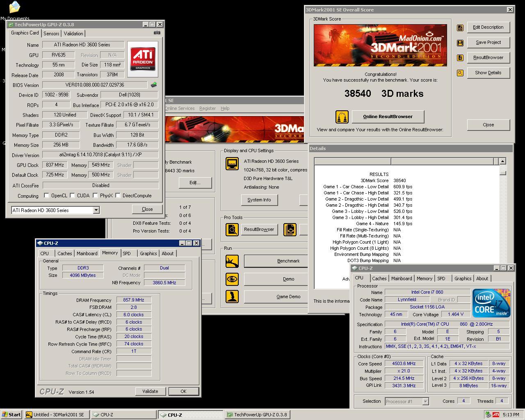Click the Show Details button
This screenshot has width=525, height=420.
point(488,73)
